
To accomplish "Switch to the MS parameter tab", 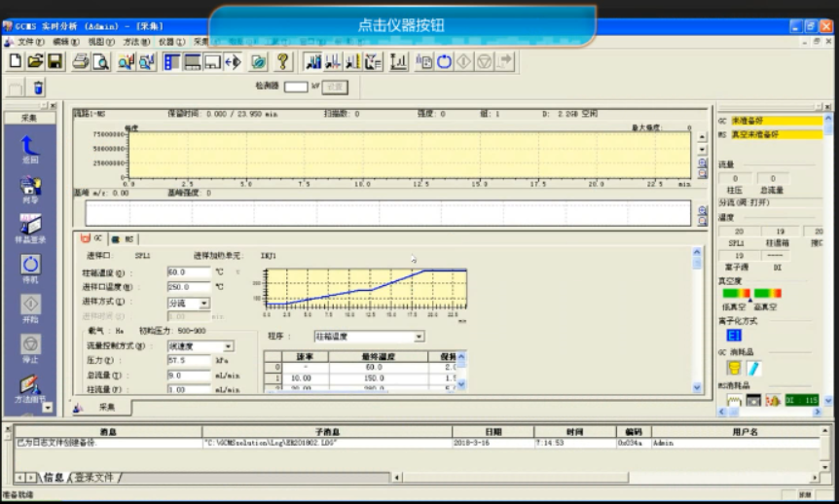I will 125,238.
